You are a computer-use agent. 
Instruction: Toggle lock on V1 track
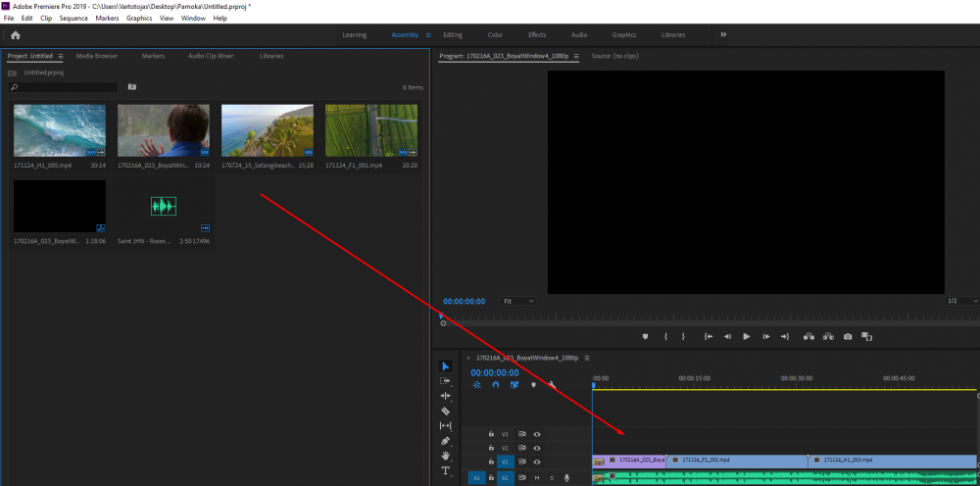pyautogui.click(x=491, y=462)
